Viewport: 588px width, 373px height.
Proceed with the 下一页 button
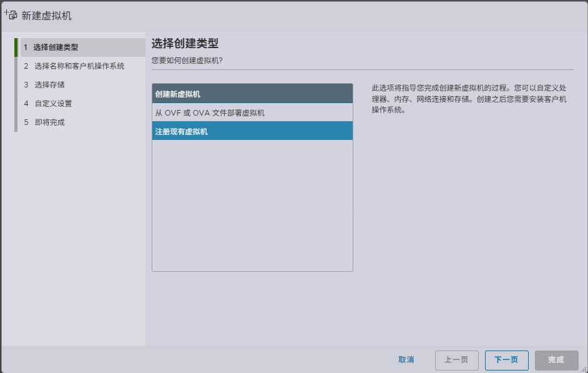point(506,360)
